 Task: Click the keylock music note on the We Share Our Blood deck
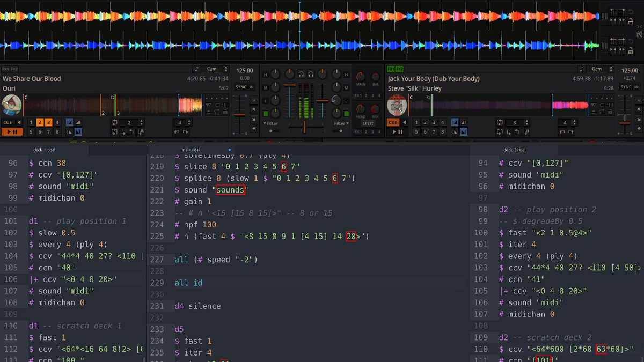[197, 69]
